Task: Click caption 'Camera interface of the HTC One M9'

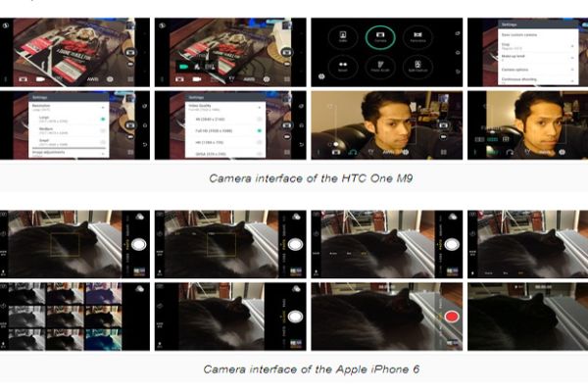Action: pos(311,178)
